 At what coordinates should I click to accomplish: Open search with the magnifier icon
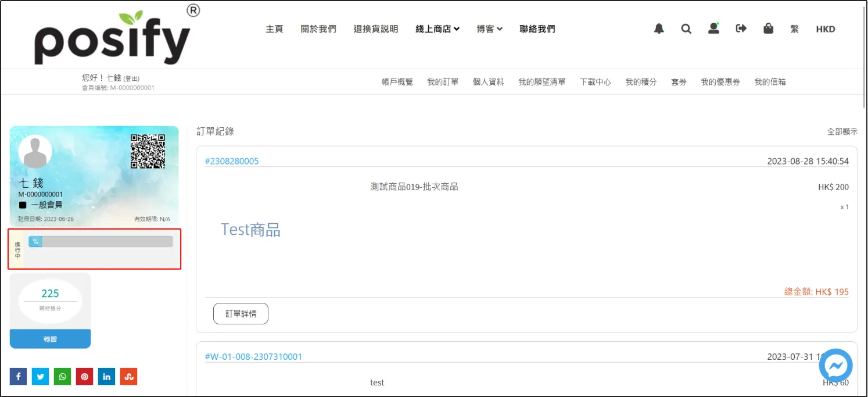point(686,28)
